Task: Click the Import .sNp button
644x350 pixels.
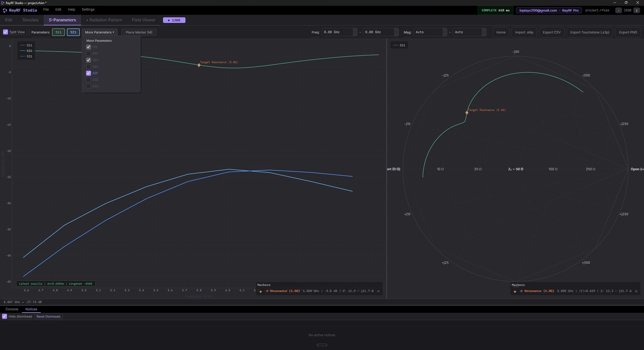Action: [x=524, y=32]
